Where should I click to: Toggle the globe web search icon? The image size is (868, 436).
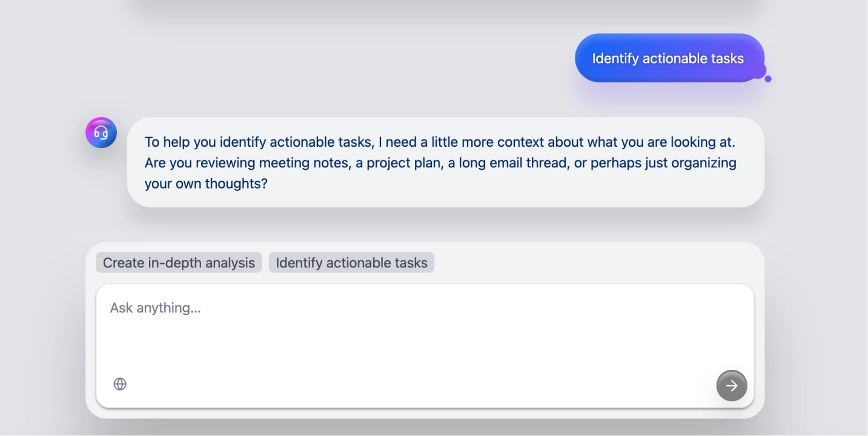(x=120, y=384)
